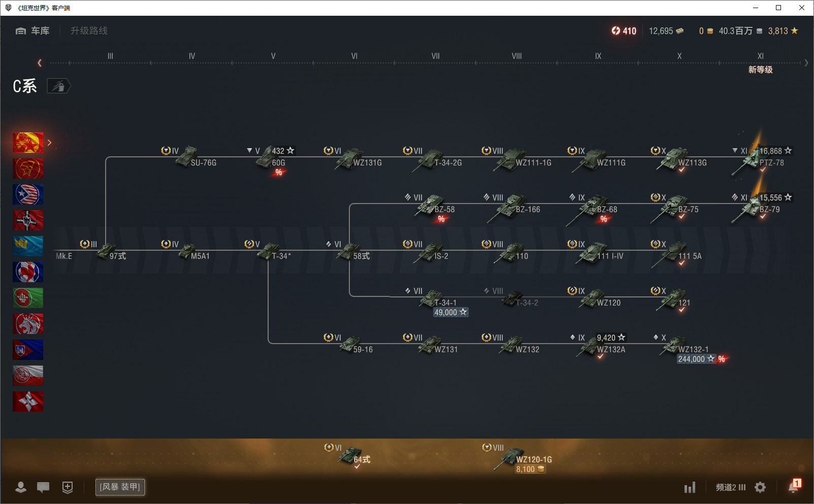Open the chat speech bubble icon
This screenshot has width=814, height=504.
click(43, 487)
